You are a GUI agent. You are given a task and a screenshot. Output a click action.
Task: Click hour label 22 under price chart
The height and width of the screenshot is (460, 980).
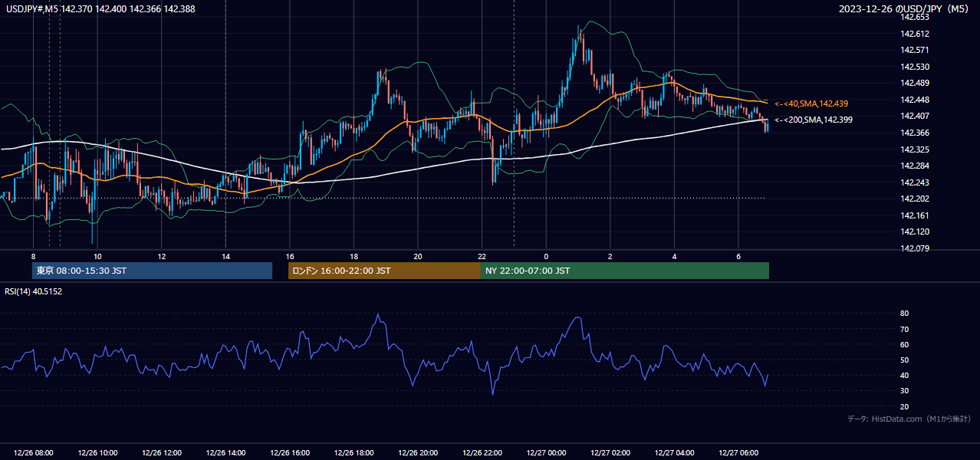482,256
